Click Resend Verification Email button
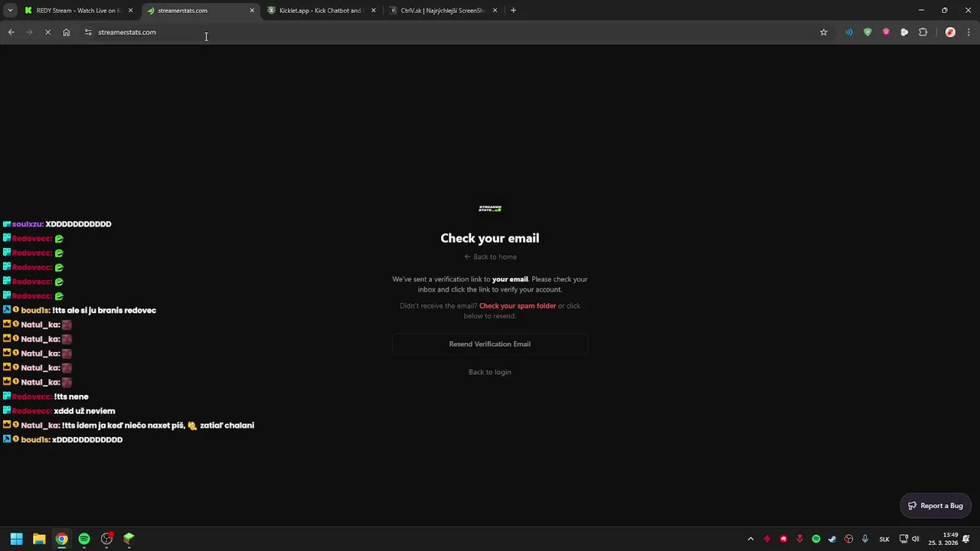 coord(490,344)
